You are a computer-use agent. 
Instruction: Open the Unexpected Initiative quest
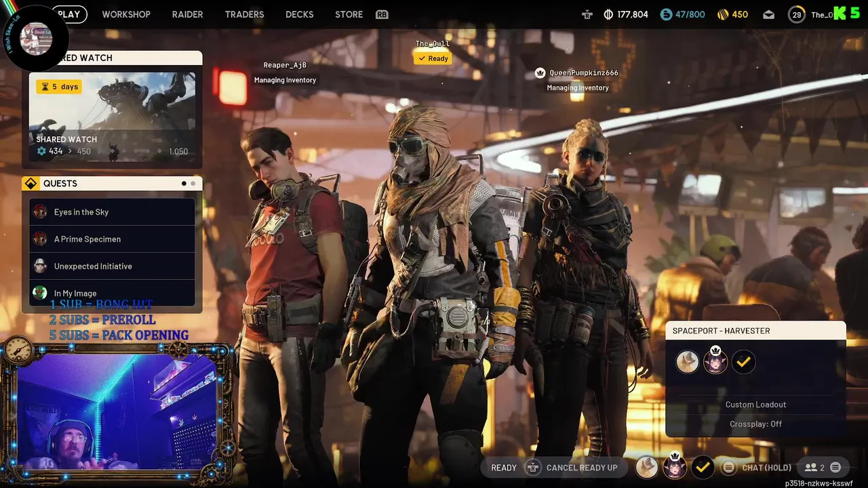tap(112, 266)
